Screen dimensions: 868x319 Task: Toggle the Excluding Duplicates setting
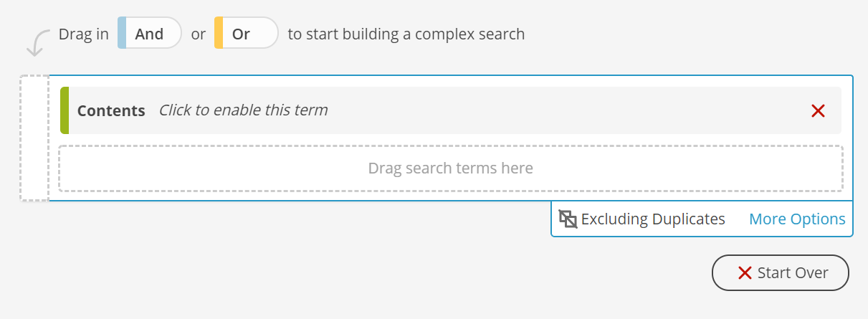(642, 219)
